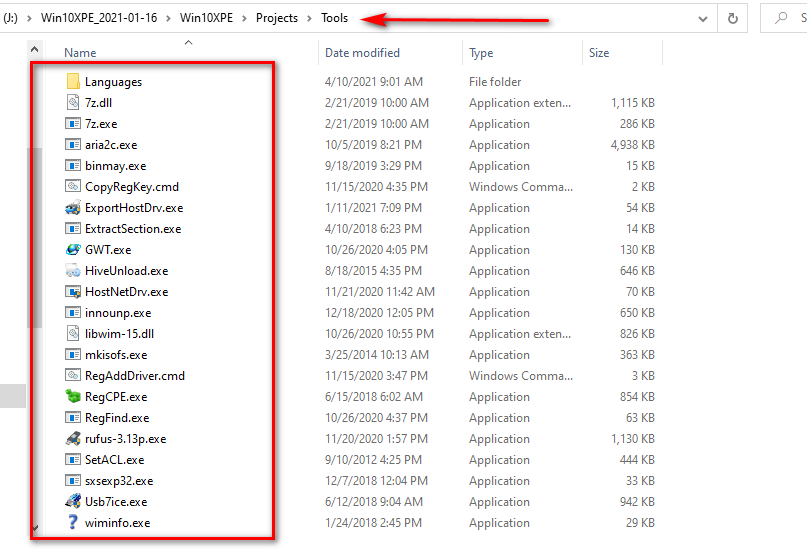Sort files by Type column

click(481, 52)
